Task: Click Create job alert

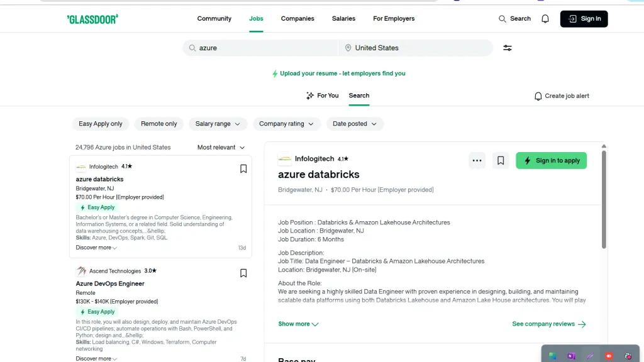Action: [562, 96]
